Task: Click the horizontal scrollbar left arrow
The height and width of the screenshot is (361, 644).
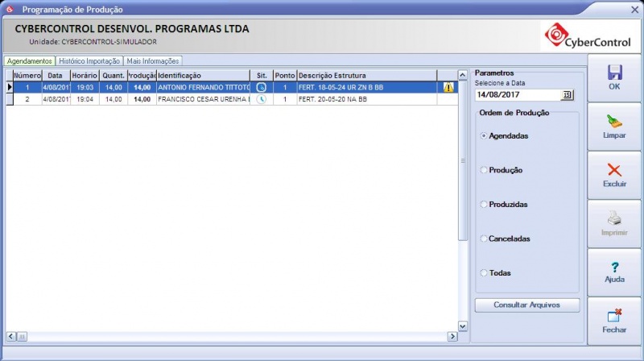Action: tap(11, 337)
